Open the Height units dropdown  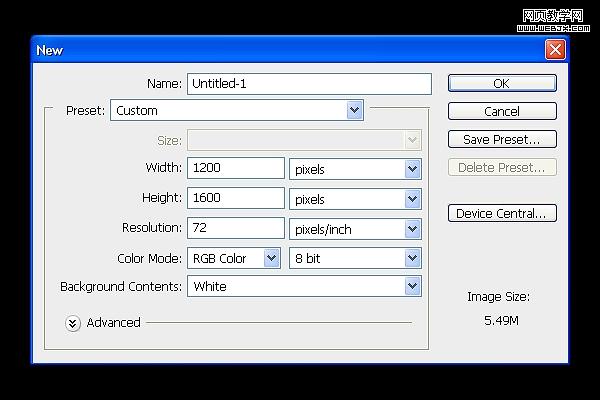(355, 199)
